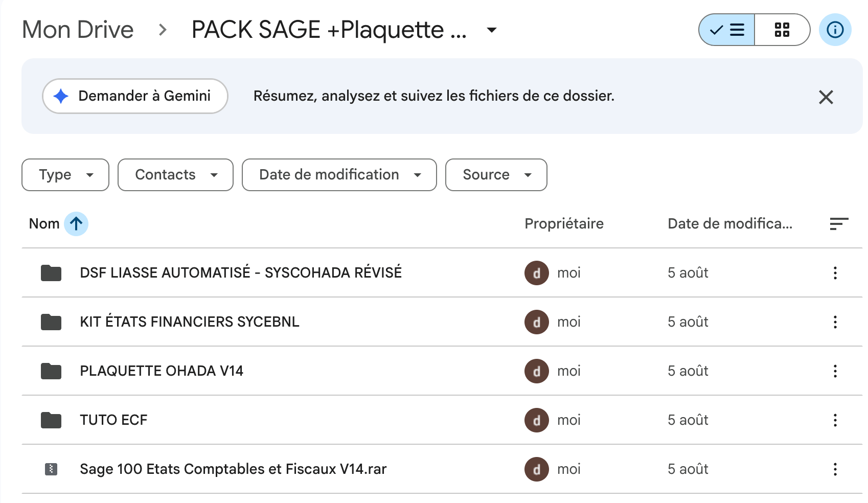This screenshot has height=503, width=868.
Task: Switch to grid view layout
Action: click(782, 30)
